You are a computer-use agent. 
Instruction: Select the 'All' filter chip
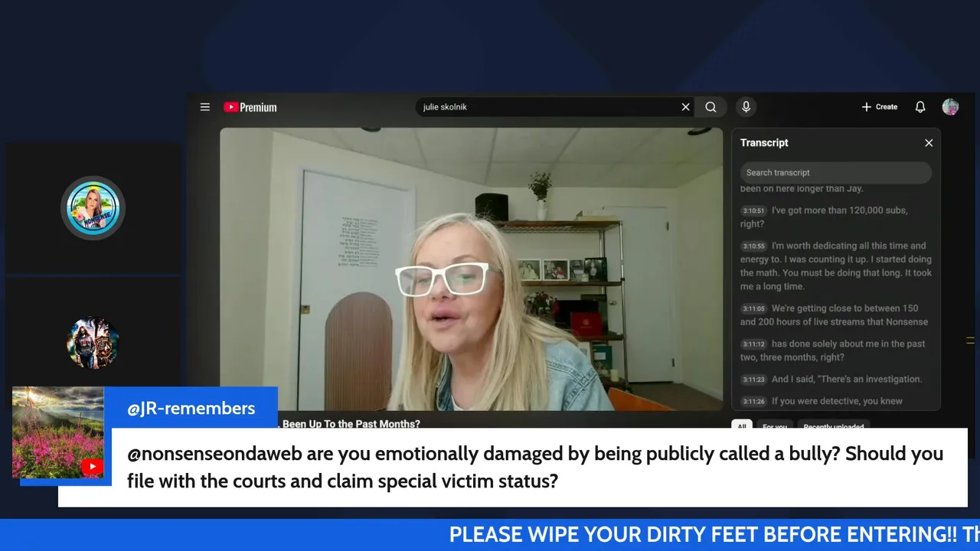coord(741,425)
